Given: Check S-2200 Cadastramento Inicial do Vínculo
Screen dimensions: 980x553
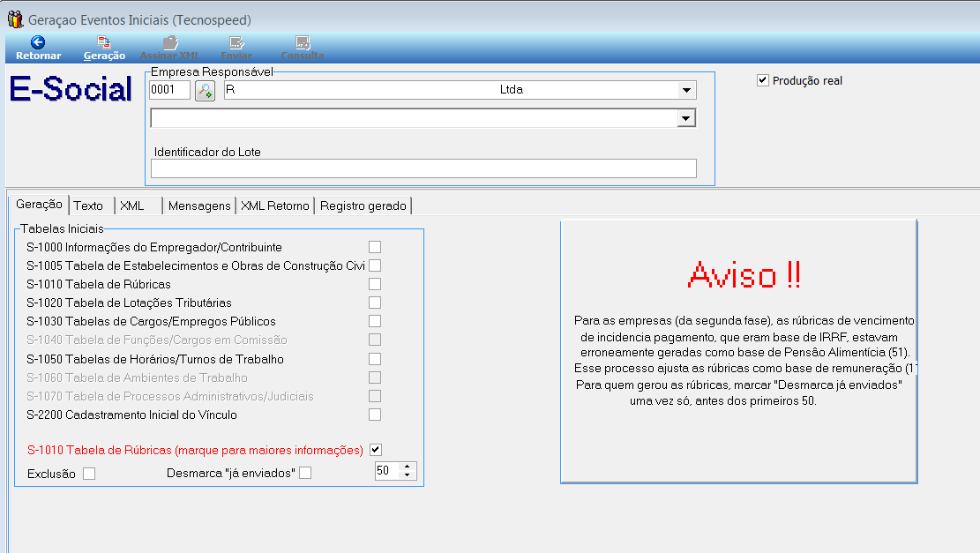Looking at the screenshot, I should click(x=375, y=415).
